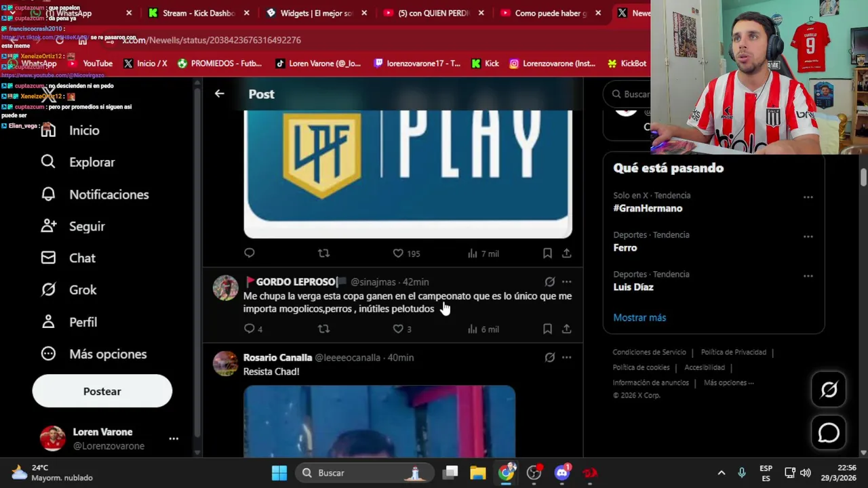
Task: Open options for the #GranHermano trend
Action: coord(808,197)
